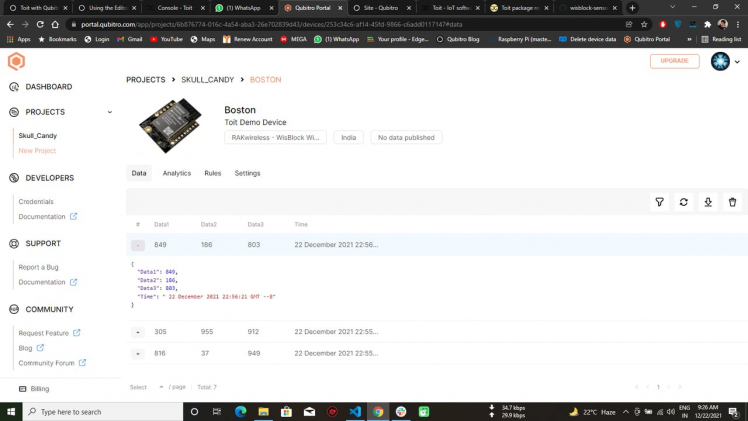Click the Windows search box
748x421 pixels.
click(x=103, y=411)
